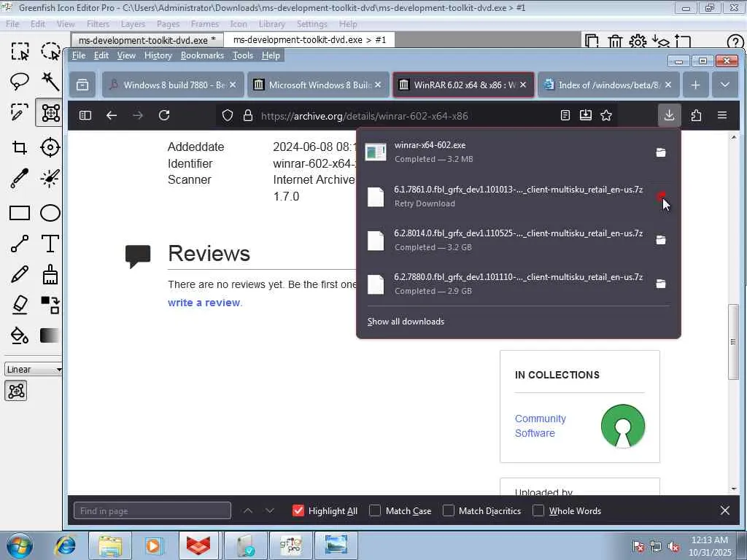747x560 pixels.
Task: Open Greenfish Filters menu
Action: [98, 24]
